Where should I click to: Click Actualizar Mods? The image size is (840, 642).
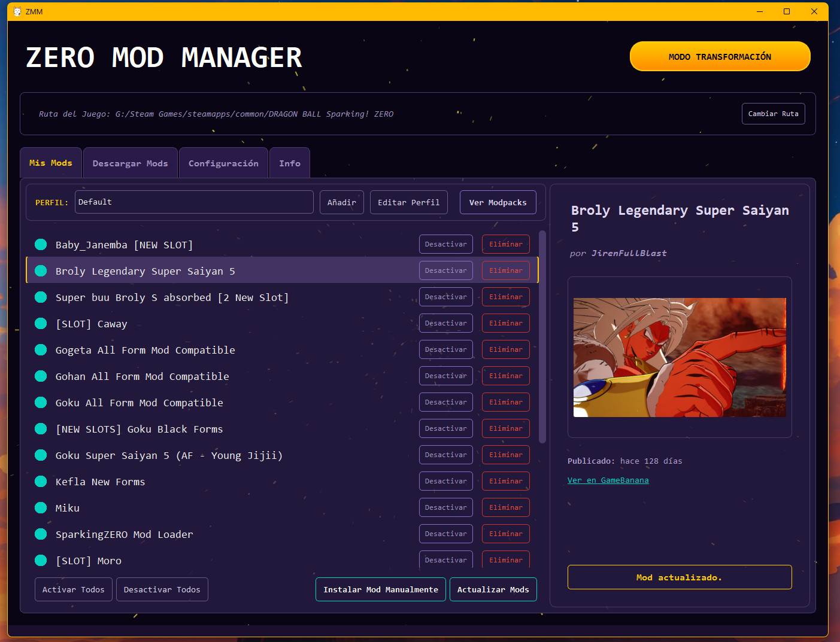pyautogui.click(x=493, y=589)
